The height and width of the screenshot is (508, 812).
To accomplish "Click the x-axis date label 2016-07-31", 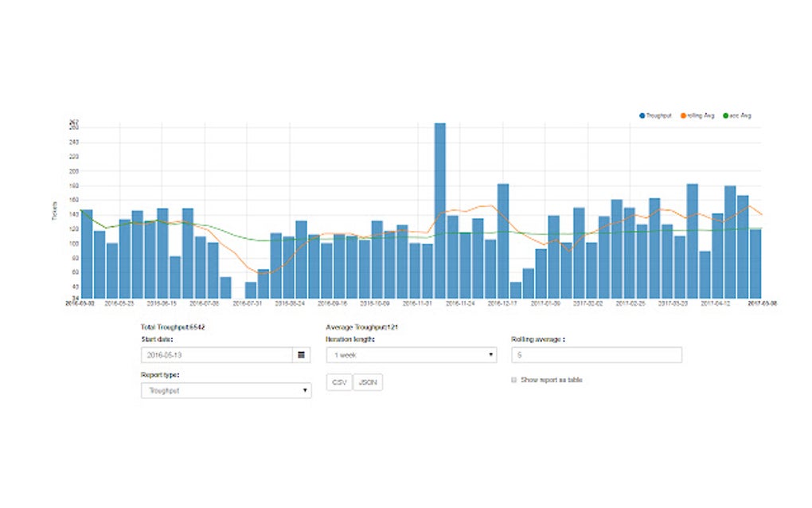I will click(247, 303).
